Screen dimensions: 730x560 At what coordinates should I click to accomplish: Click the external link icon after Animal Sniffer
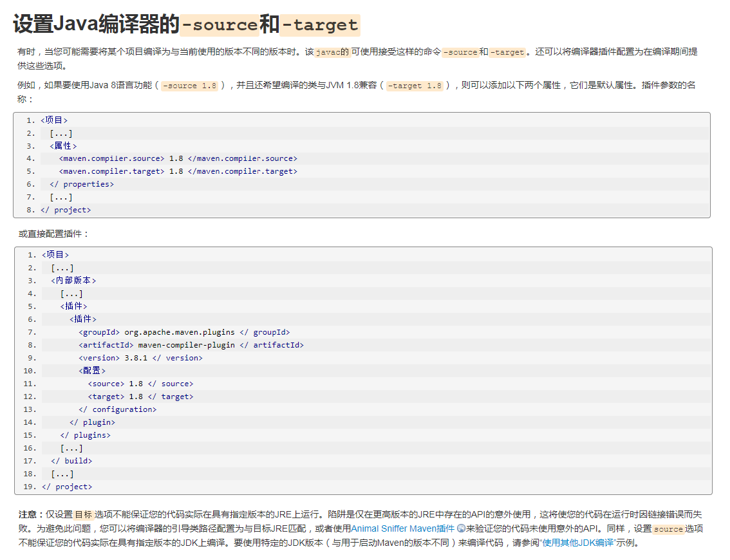point(461,528)
